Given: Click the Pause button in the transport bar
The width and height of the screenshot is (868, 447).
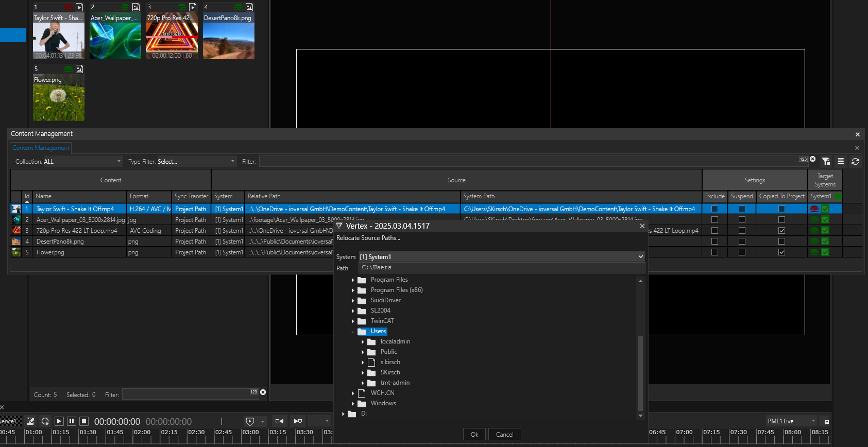Looking at the screenshot, I should (72, 421).
